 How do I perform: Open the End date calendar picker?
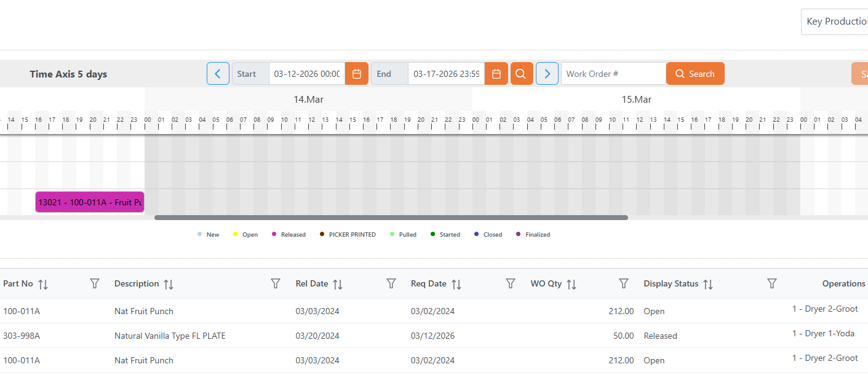pyautogui.click(x=496, y=74)
